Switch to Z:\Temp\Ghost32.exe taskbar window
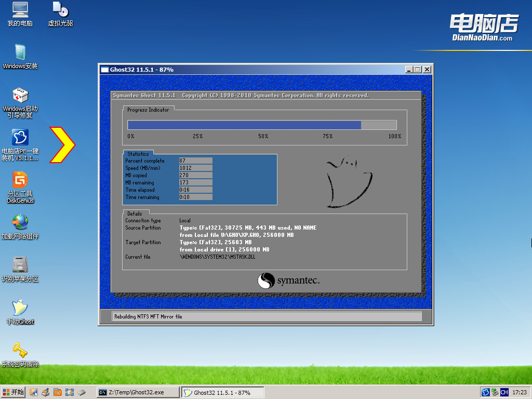532x399 pixels. (x=138, y=392)
